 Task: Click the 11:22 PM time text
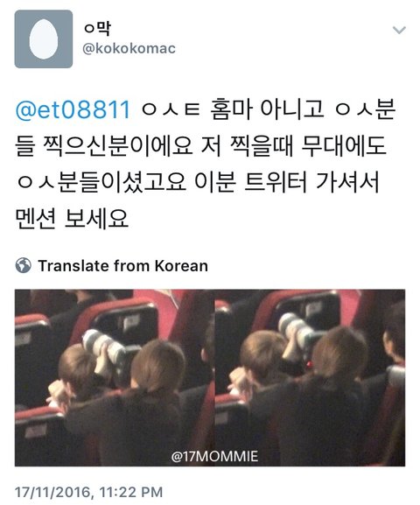(130, 493)
